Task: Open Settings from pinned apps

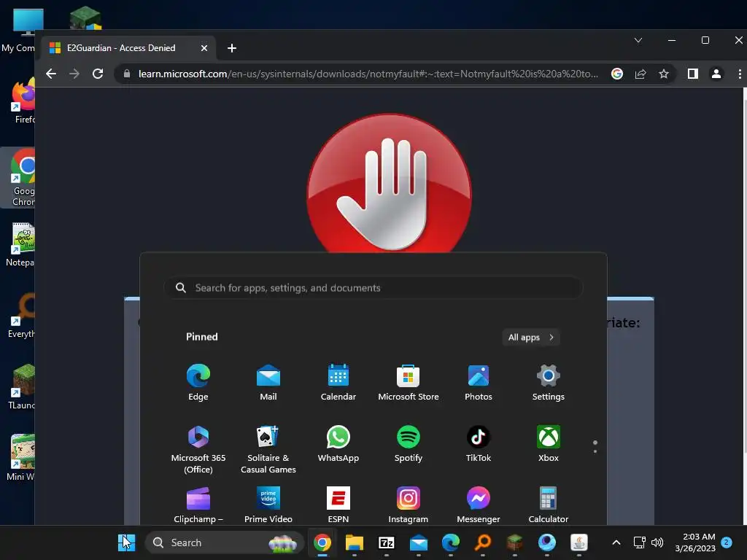Action: pos(549,383)
